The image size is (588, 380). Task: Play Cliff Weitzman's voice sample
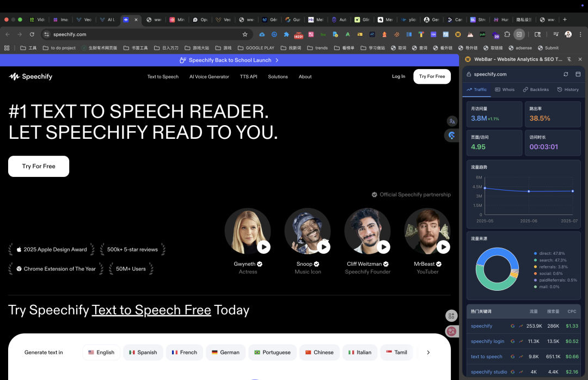[383, 247]
